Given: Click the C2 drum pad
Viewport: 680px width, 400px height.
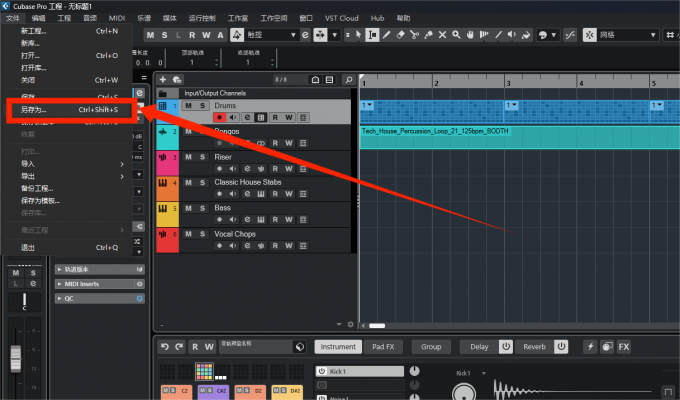Looking at the screenshot, I should [x=176, y=392].
